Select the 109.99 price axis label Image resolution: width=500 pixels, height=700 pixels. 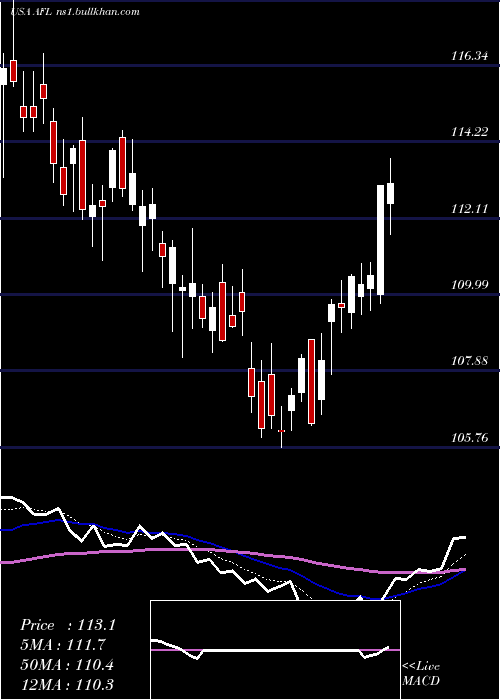tap(470, 284)
